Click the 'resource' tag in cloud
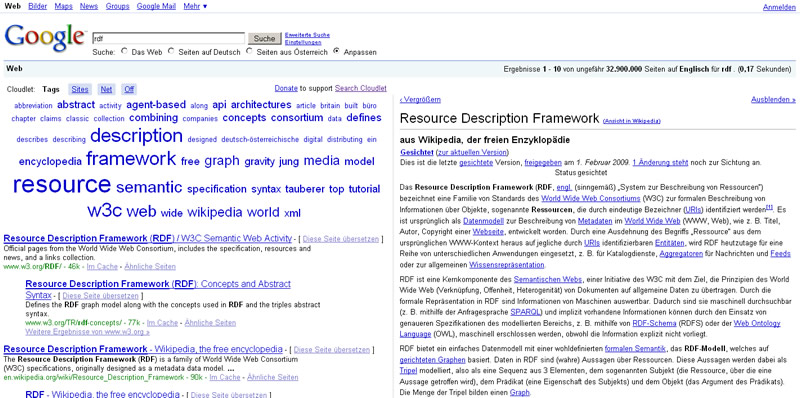Screen dimensions: 800x398 tap(62, 184)
